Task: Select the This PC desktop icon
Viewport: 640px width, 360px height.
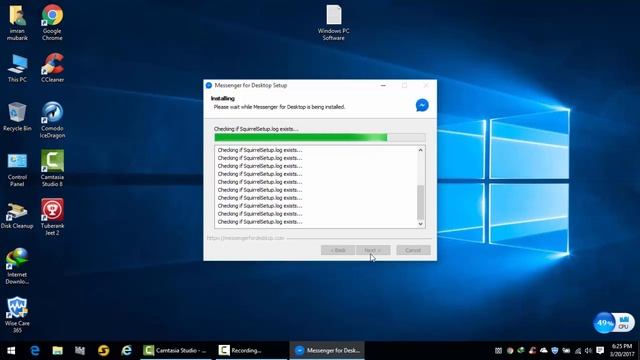Action: point(17,68)
